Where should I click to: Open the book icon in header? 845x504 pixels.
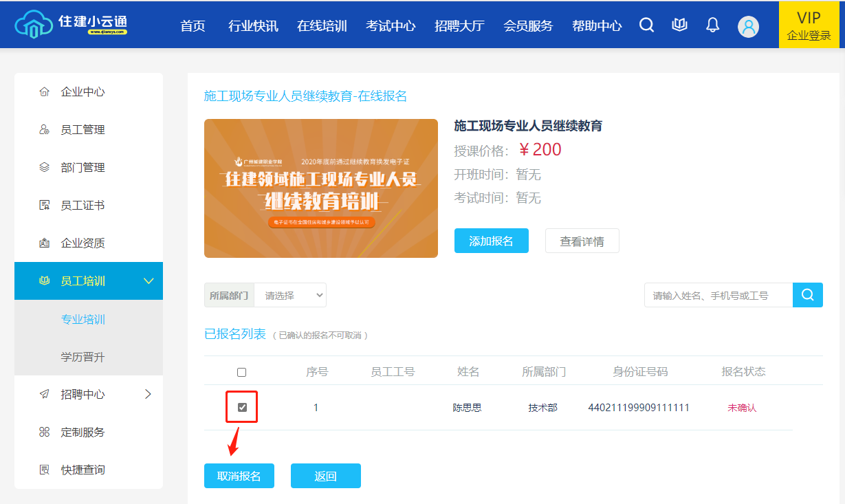(x=679, y=25)
